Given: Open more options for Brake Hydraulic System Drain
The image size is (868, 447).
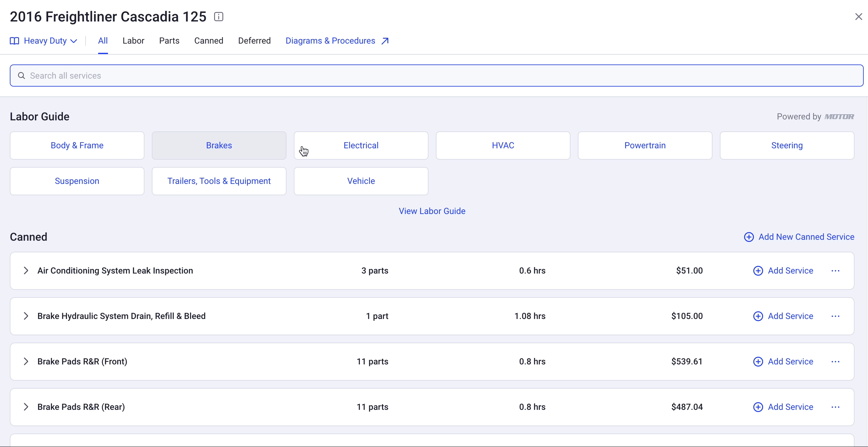Looking at the screenshot, I should point(835,316).
